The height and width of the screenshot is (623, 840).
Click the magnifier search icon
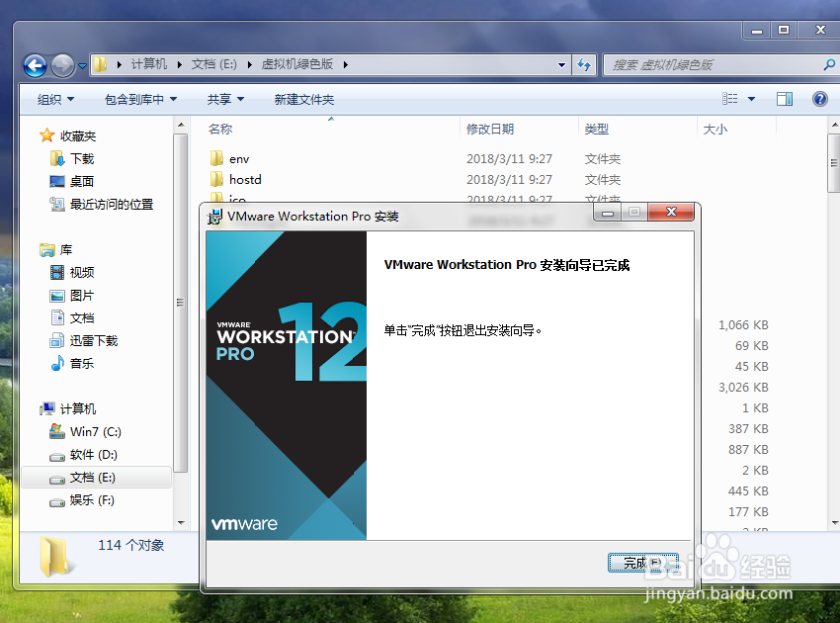click(x=829, y=65)
